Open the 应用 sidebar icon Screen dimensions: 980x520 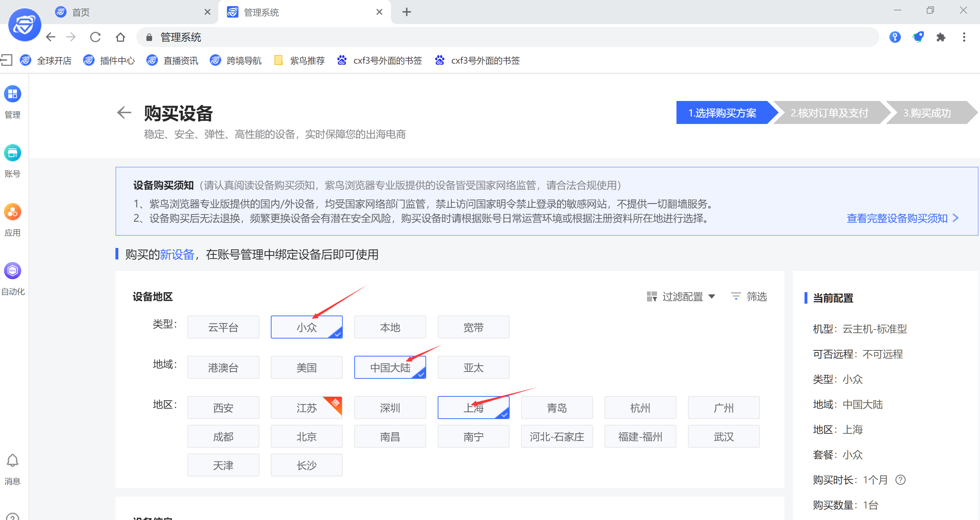[x=12, y=212]
